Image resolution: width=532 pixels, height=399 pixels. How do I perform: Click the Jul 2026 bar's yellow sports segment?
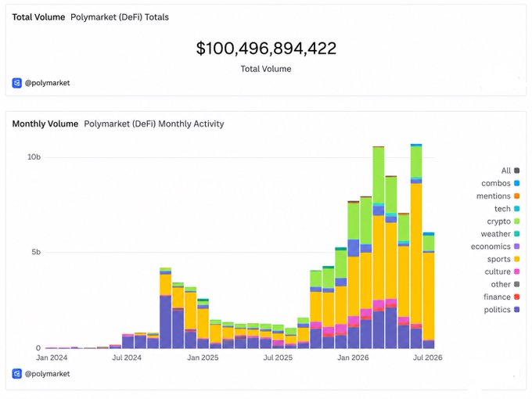[429, 296]
